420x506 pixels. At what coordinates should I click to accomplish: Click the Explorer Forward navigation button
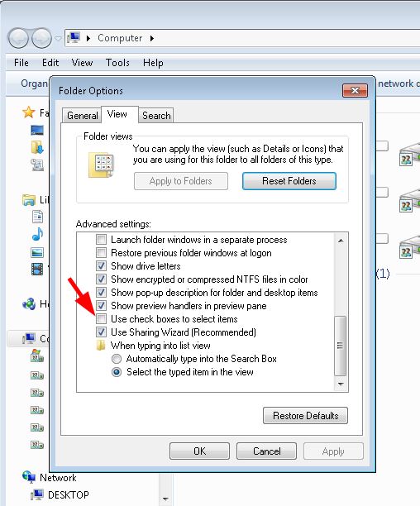(41, 38)
